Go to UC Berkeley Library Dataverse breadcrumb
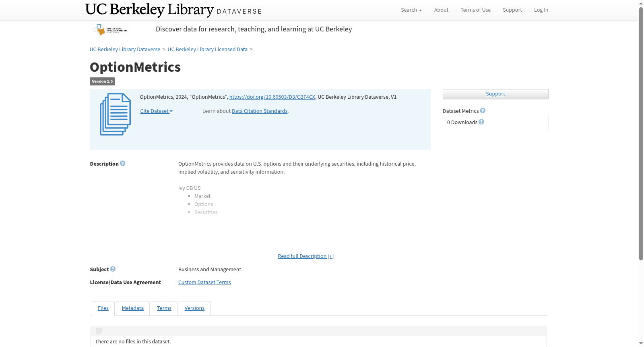The width and height of the screenshot is (644, 347). coord(125,50)
